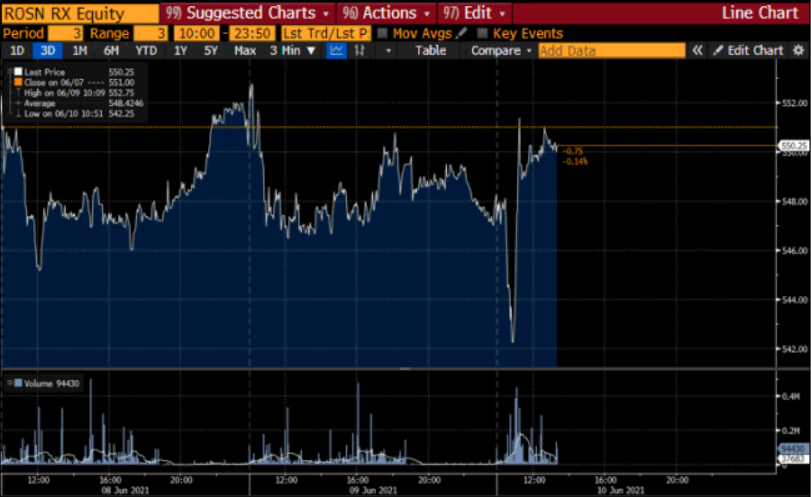Open the Suggested Charts dropdown
The width and height of the screenshot is (811, 497).
coord(244,13)
